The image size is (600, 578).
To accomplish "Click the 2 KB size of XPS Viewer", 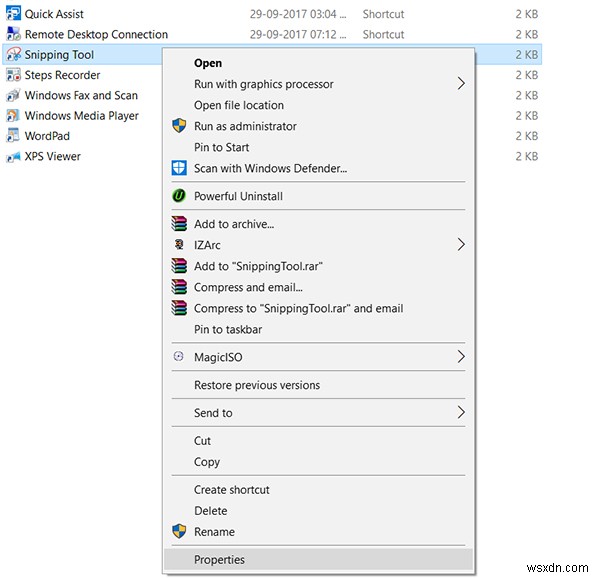I will (527, 156).
